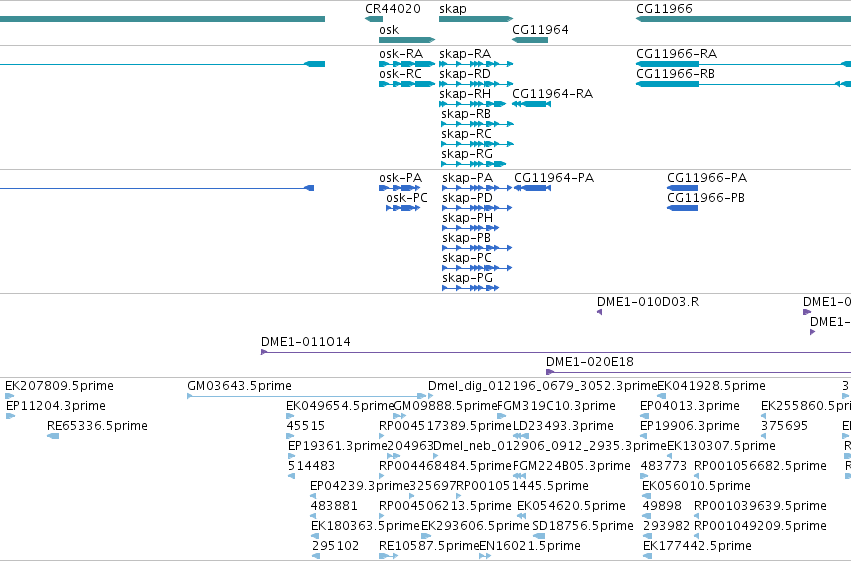This screenshot has height=561, width=851.
Task: Click the EK177442.5prime EST
Action: (647, 556)
